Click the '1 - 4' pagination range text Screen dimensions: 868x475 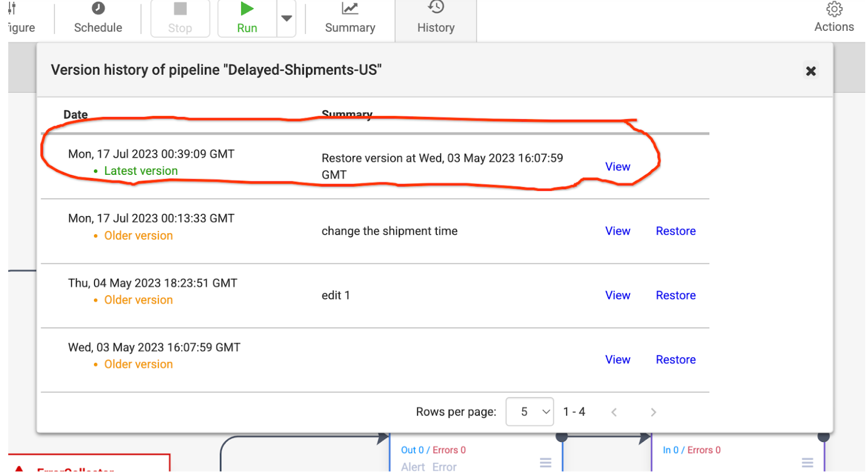pyautogui.click(x=574, y=412)
